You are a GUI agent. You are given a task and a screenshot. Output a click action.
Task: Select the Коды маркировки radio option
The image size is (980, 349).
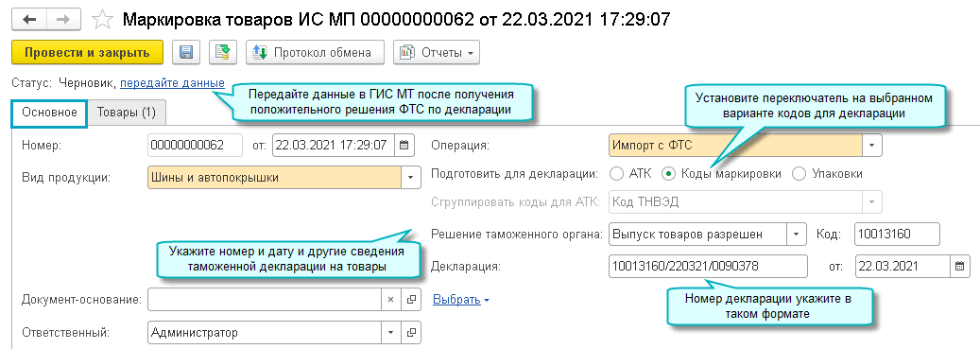[669, 174]
